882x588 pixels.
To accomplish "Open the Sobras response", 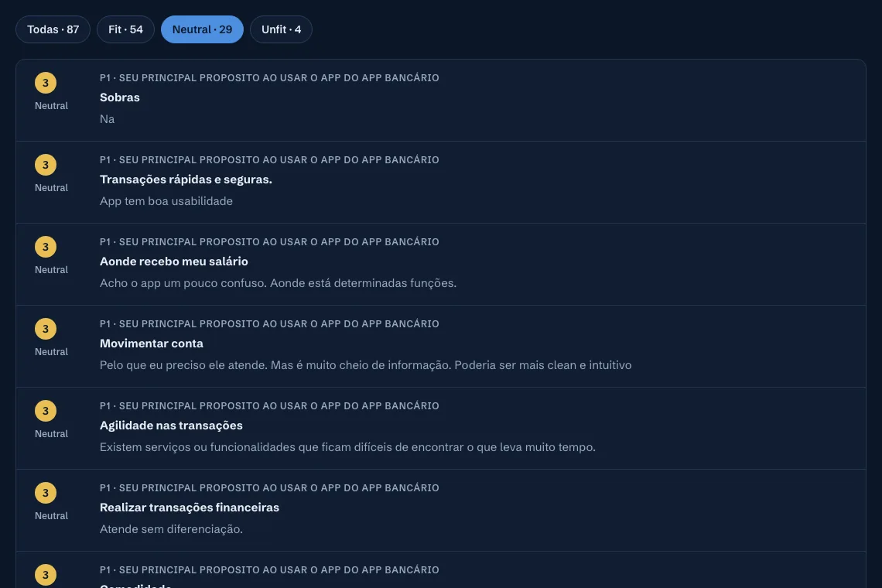I will 120,97.
